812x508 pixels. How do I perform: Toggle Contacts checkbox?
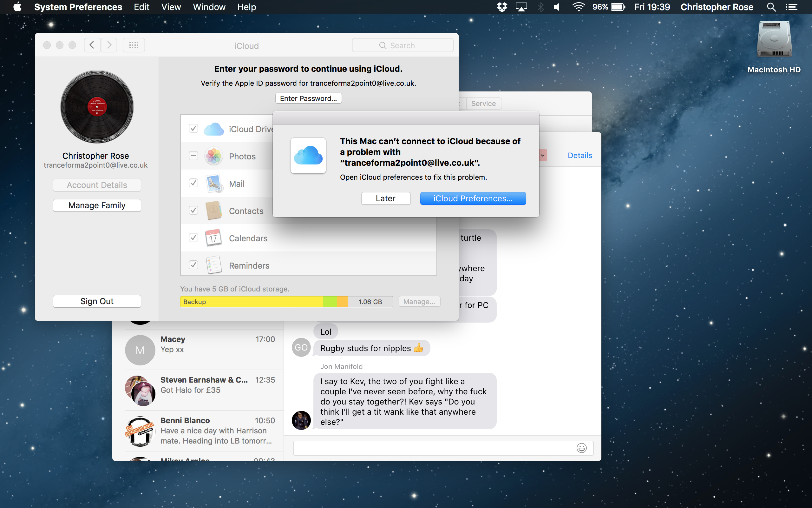point(193,210)
